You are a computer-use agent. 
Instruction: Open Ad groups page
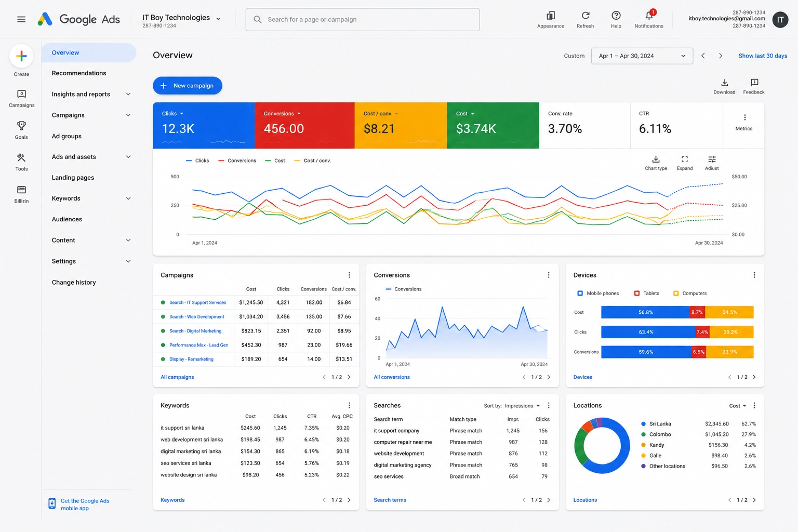(x=66, y=136)
